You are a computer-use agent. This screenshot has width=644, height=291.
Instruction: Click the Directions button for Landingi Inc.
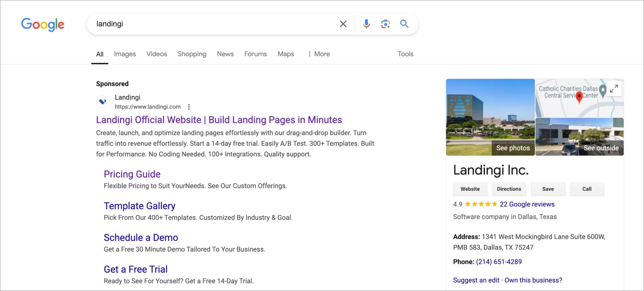(509, 189)
